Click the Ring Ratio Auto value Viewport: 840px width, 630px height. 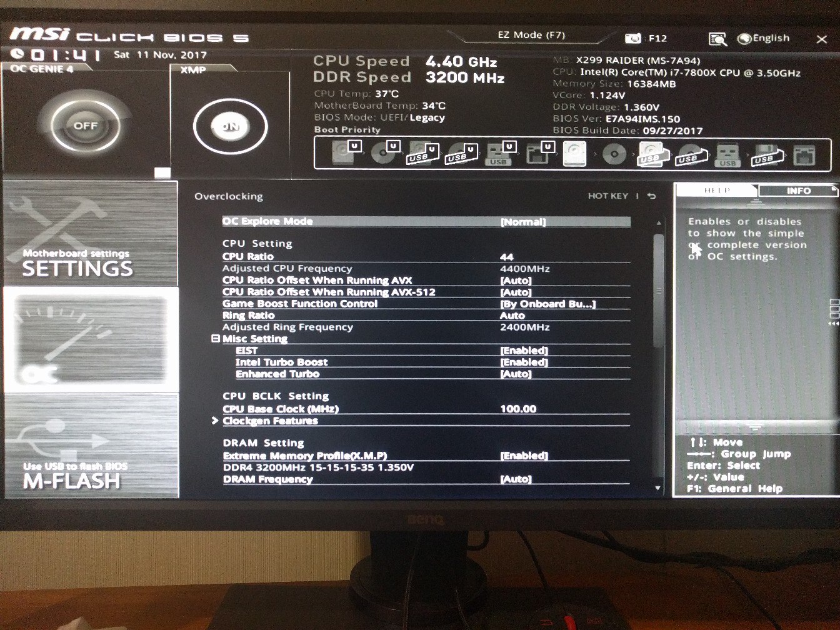[x=512, y=316]
